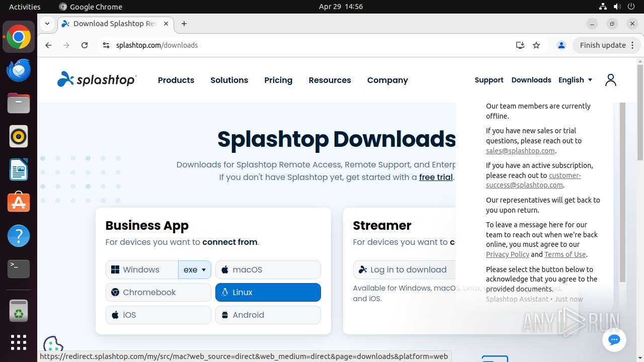The image size is (644, 362).
Task: Open the Chrome profile avatar
Action: tap(561, 45)
